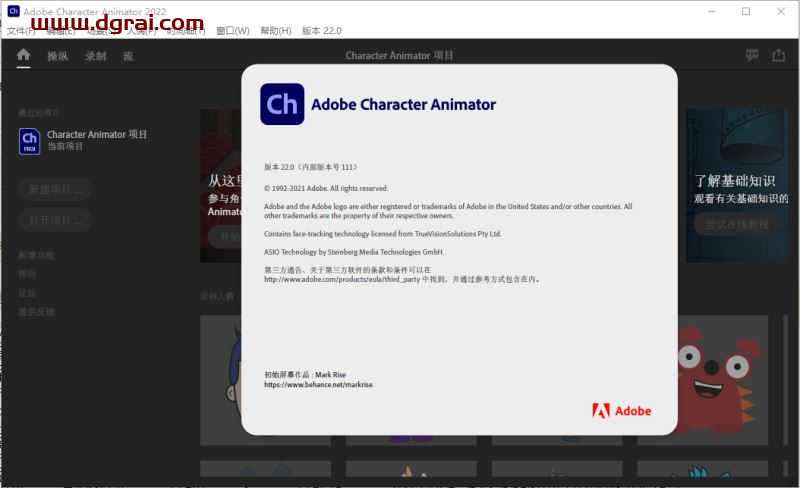Click the Adobe Character Animator dialog heading
Viewport: 800px width, 488px height.
[403, 104]
